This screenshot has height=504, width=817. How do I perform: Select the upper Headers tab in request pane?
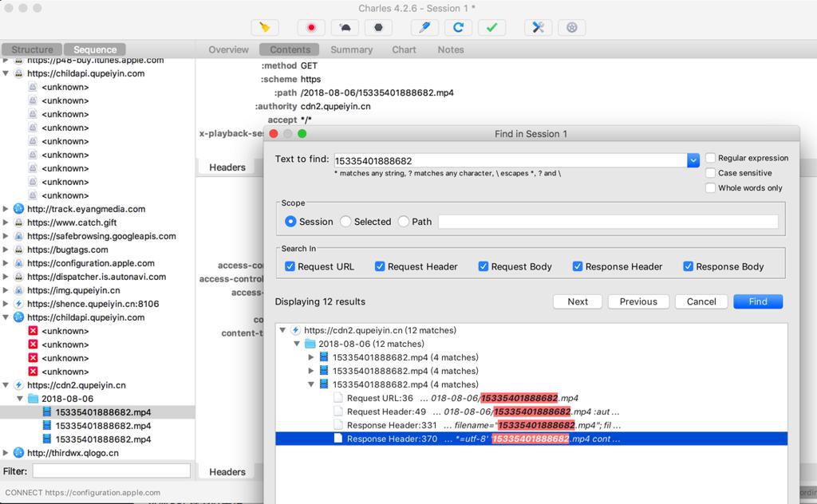point(227,167)
